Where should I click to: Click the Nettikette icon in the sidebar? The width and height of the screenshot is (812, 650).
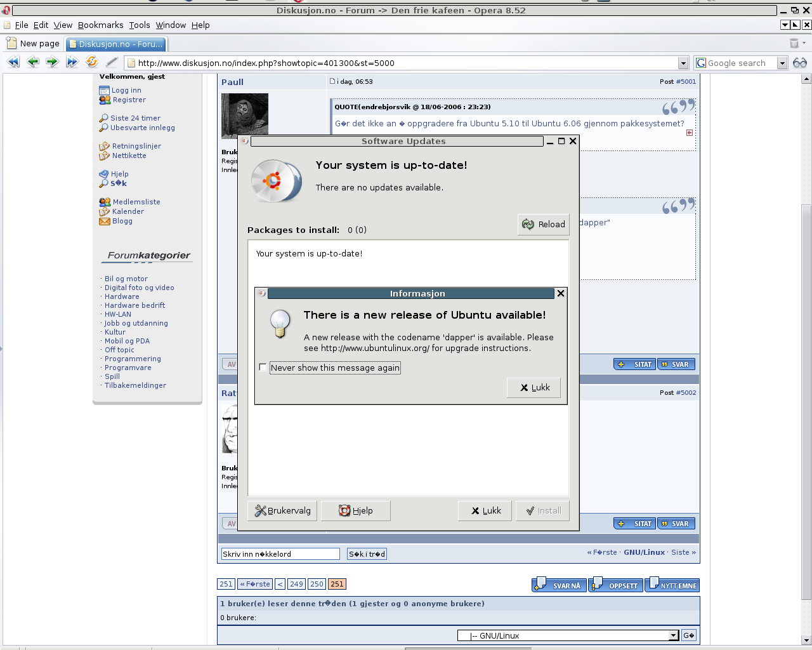pos(105,156)
